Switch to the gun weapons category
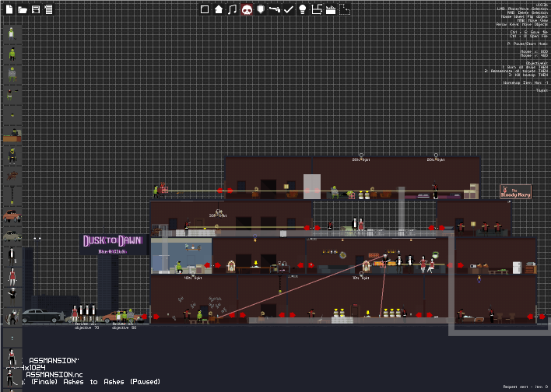Image resolution: width=551 pixels, height=392 pixels. click(275, 9)
